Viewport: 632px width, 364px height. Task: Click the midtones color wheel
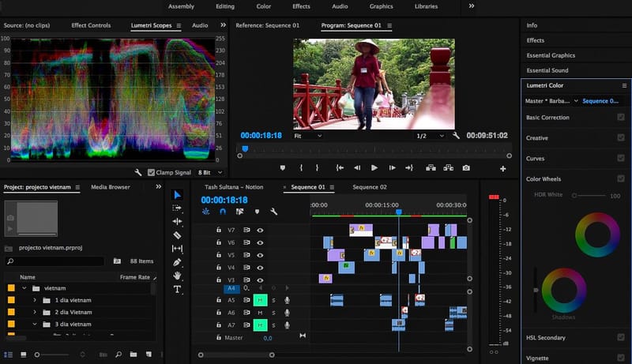coord(597,235)
